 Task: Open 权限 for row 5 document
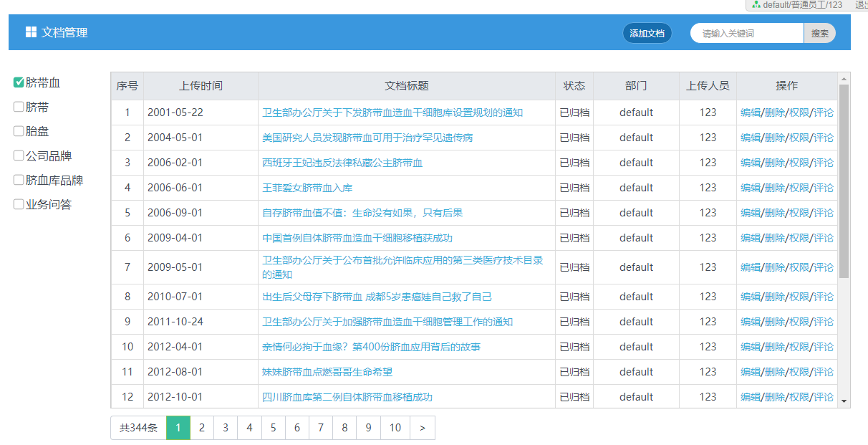[799, 213]
